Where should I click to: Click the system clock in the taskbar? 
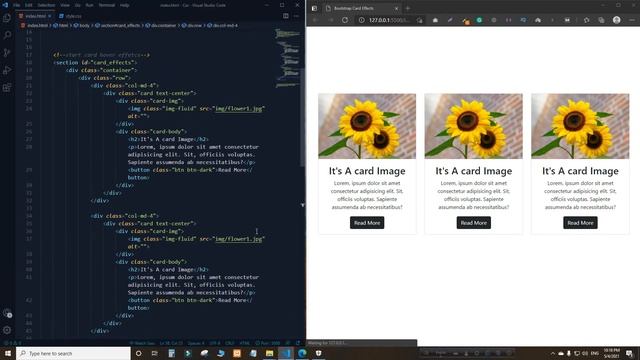click(611, 353)
